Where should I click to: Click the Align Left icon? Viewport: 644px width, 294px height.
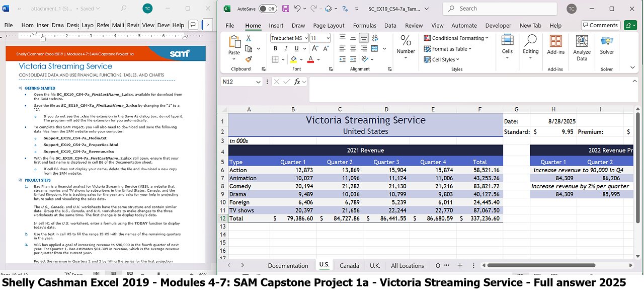[342, 49]
